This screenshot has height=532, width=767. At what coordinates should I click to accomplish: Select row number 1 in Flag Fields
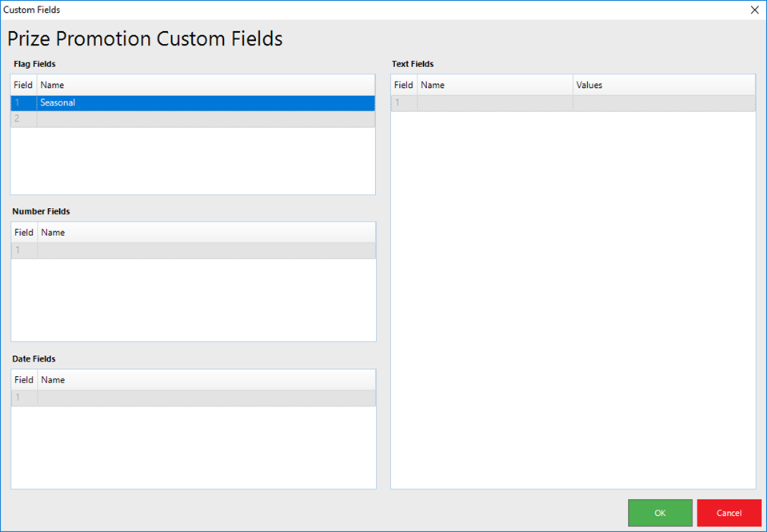point(23,103)
